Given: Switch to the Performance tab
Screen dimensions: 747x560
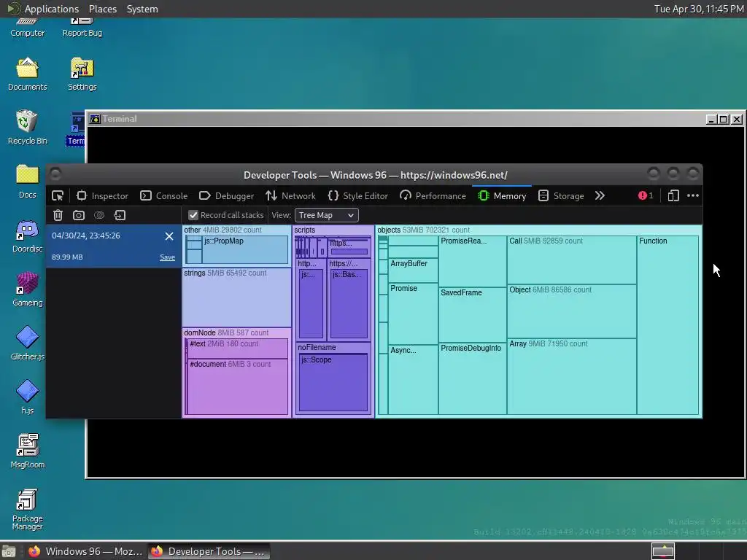Looking at the screenshot, I should [x=433, y=195].
